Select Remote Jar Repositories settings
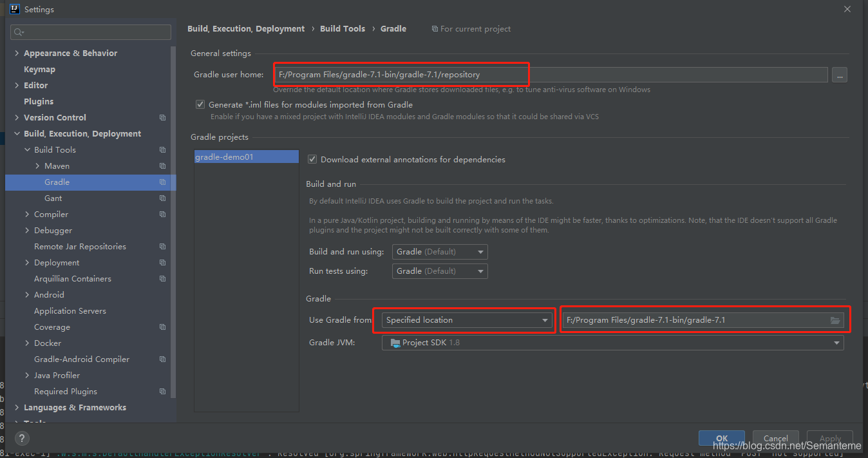 (x=80, y=247)
